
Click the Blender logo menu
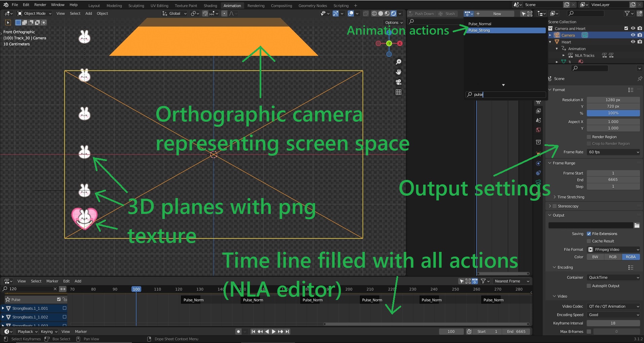click(x=6, y=5)
